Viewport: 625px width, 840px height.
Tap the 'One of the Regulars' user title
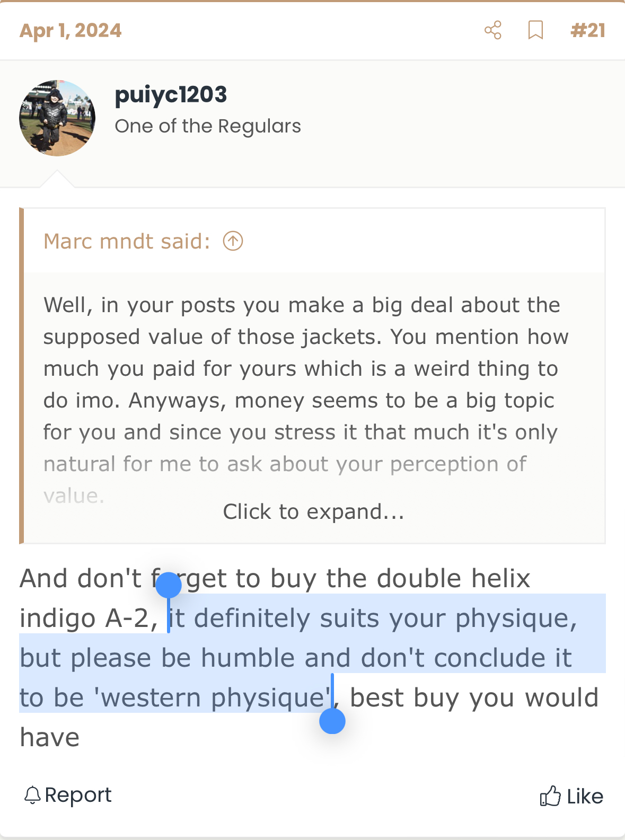(208, 126)
